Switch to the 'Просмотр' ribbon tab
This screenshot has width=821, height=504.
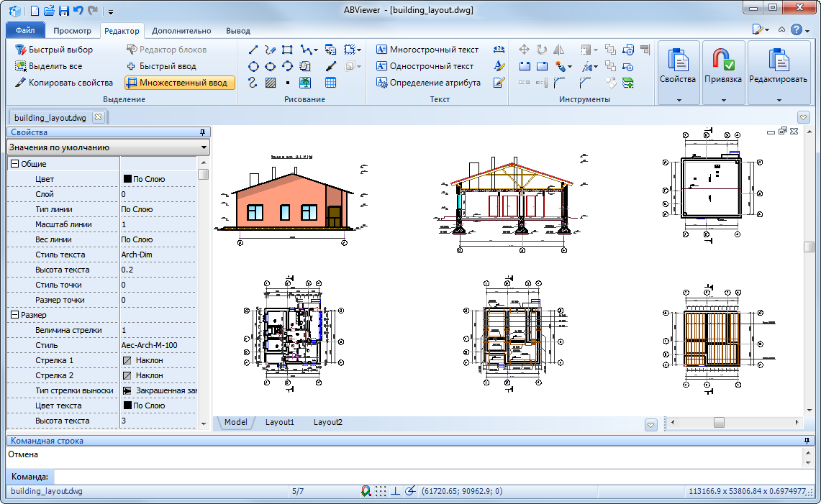click(x=72, y=31)
